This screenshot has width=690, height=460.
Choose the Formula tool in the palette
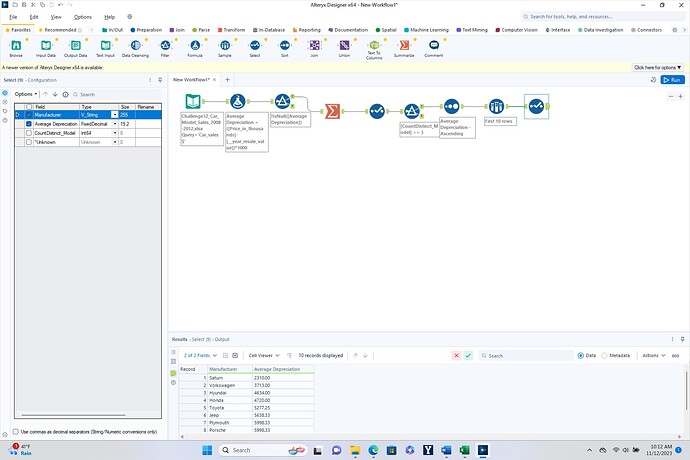coord(195,45)
